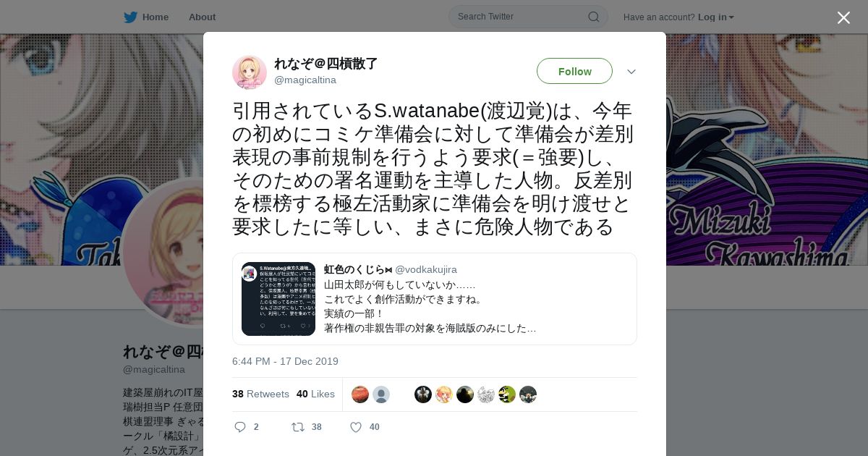Click the 40 Likes count link
Image resolution: width=868 pixels, height=456 pixels.
click(315, 394)
